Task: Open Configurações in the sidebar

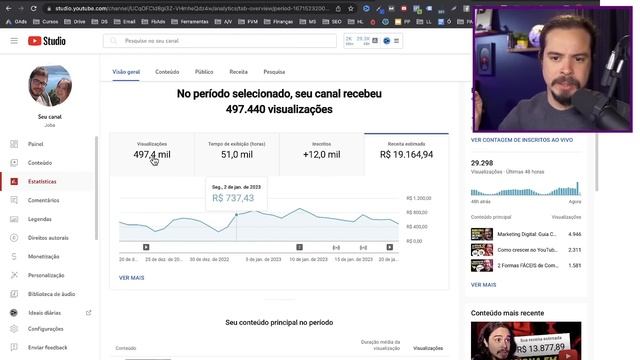Action: (x=45, y=329)
